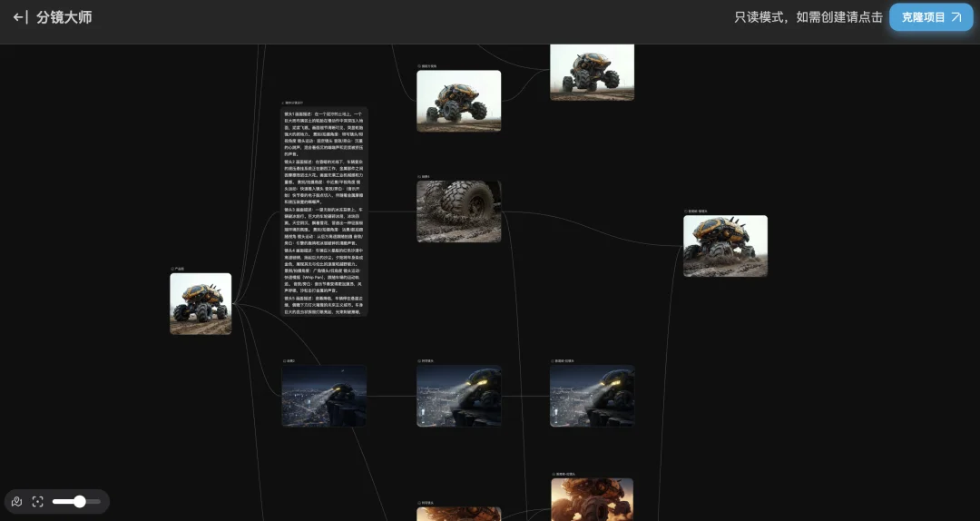Select the top vehicle image node at right
The width and height of the screenshot is (980, 521).
(x=592, y=71)
